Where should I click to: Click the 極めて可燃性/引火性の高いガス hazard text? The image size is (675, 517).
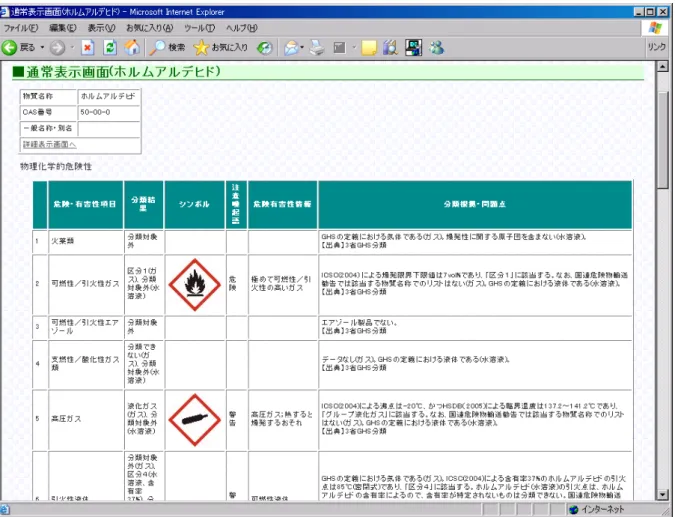(281, 284)
